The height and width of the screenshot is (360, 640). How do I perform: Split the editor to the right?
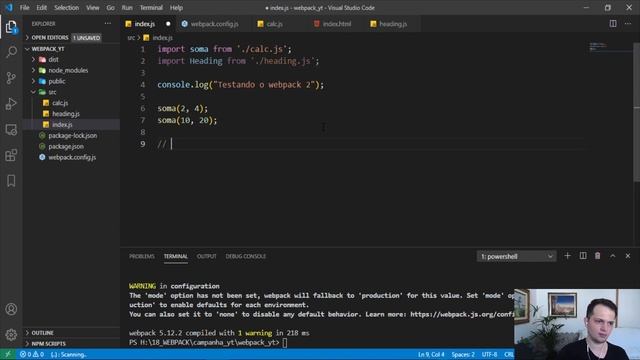coord(613,24)
